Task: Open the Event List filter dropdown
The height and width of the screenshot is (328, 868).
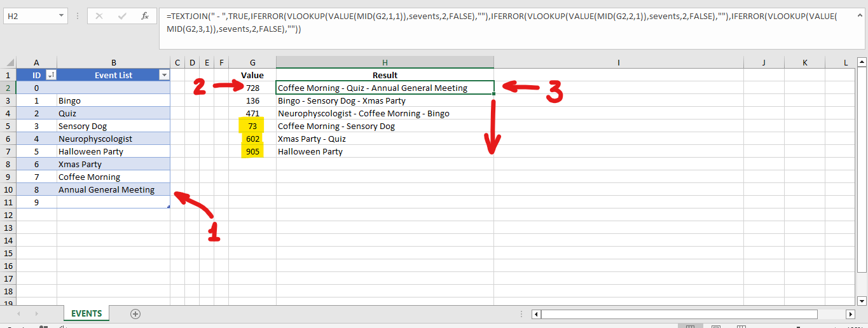Action: (x=165, y=75)
